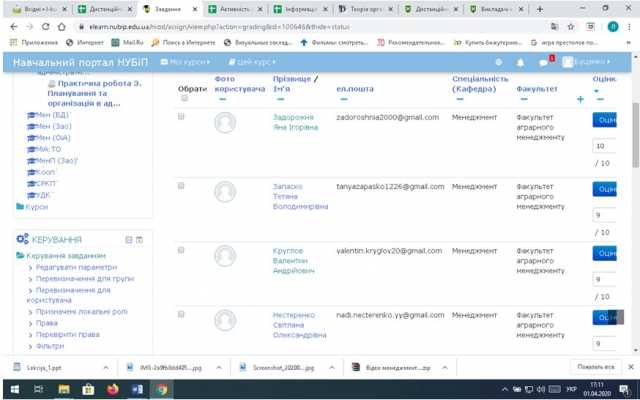Select checkbox for Задорожня Яна Ігорівна
The height and width of the screenshot is (400, 640).
[181, 117]
